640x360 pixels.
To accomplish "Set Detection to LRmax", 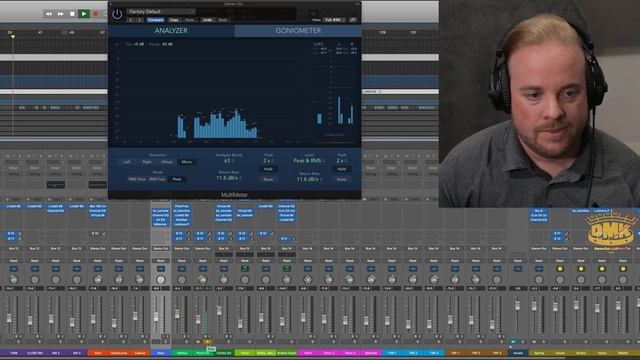I will pos(167,162).
